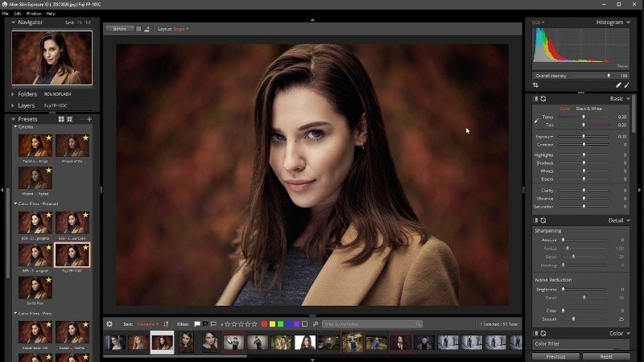Collapse Color Films - Polaroid group
The width and height of the screenshot is (644, 362).
15,204
